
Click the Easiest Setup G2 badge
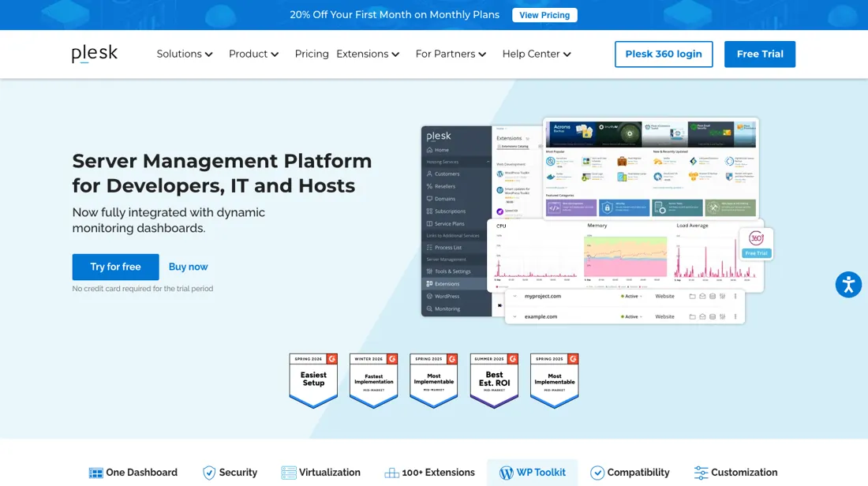click(313, 381)
